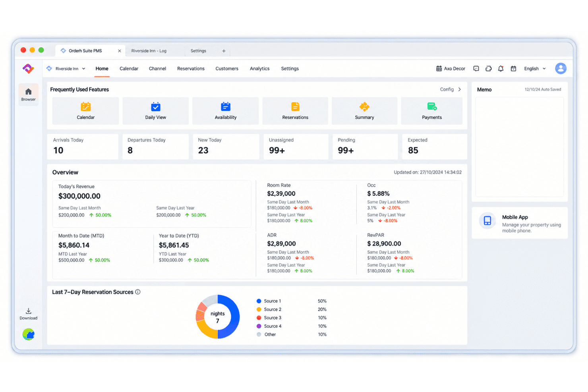
Task: Click inside the Memo text area
Action: coord(520,147)
